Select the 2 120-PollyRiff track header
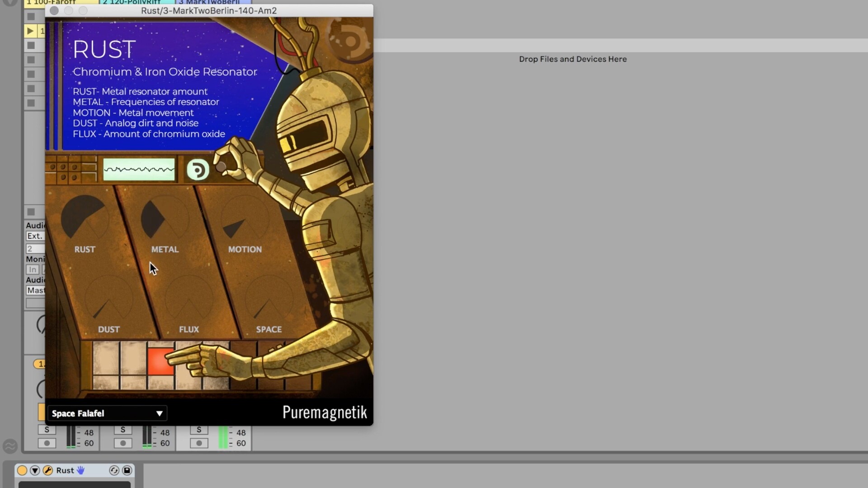 tap(137, 2)
